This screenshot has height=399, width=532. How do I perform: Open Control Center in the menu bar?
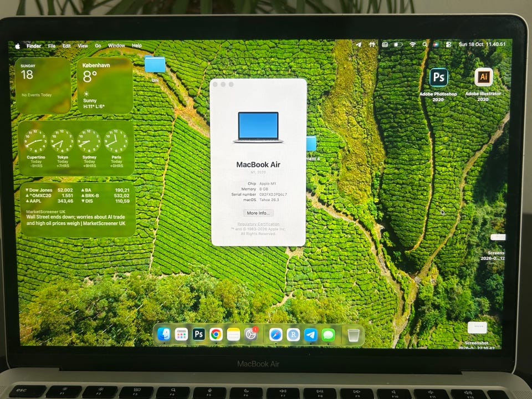[x=448, y=44]
